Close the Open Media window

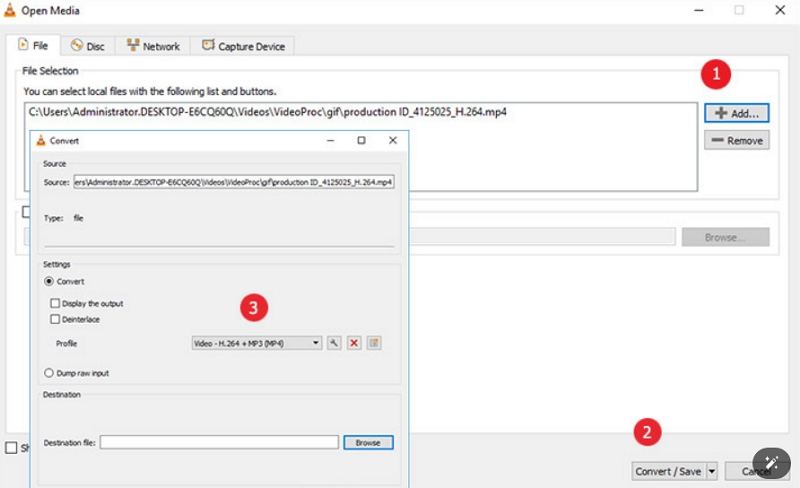click(780, 10)
